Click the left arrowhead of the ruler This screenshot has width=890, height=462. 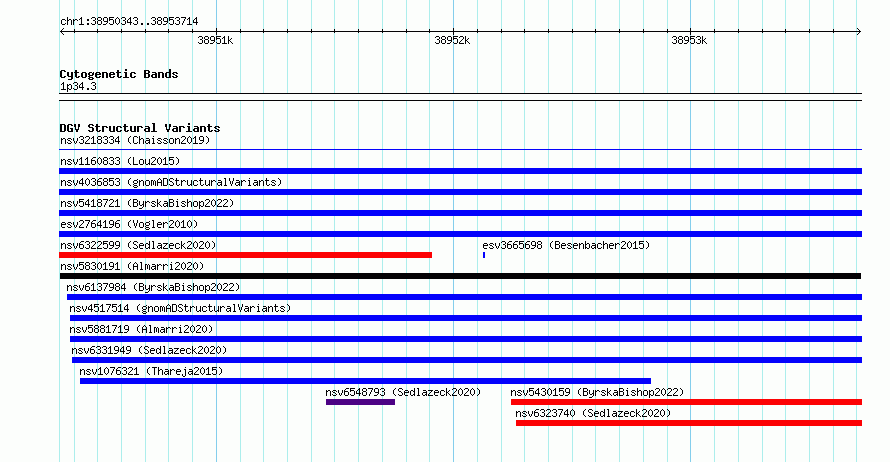tap(62, 32)
